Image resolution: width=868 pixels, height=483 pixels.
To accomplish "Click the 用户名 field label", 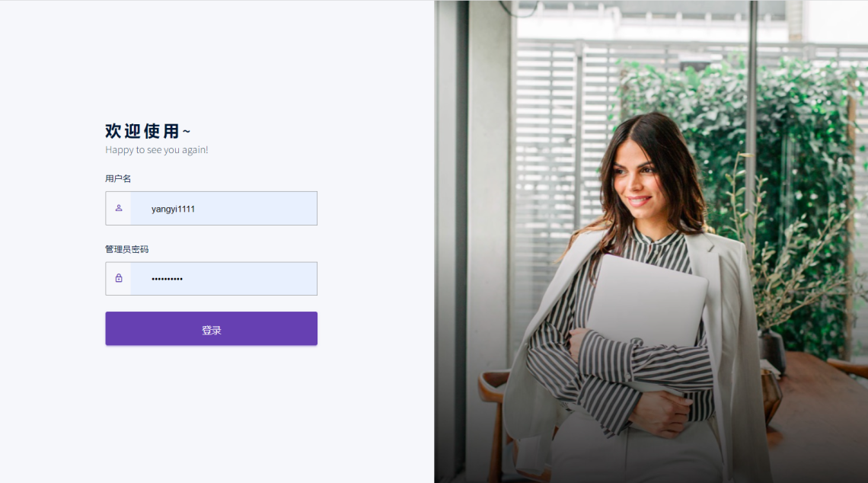I will [118, 178].
